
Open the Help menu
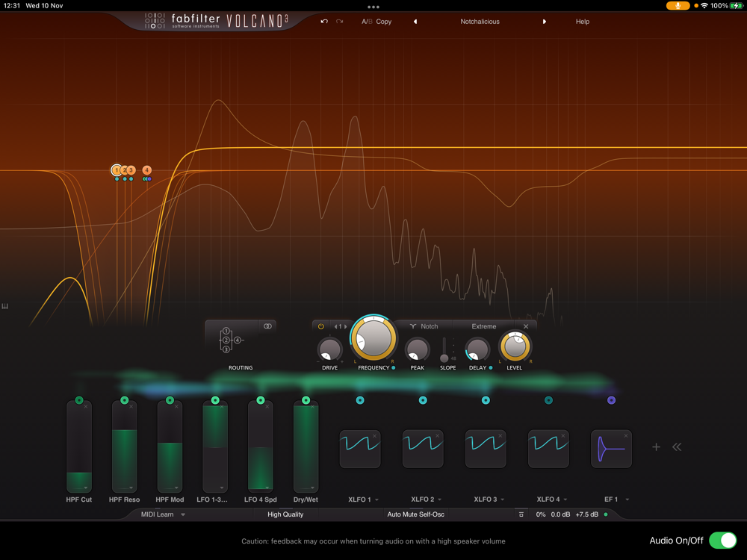point(582,22)
